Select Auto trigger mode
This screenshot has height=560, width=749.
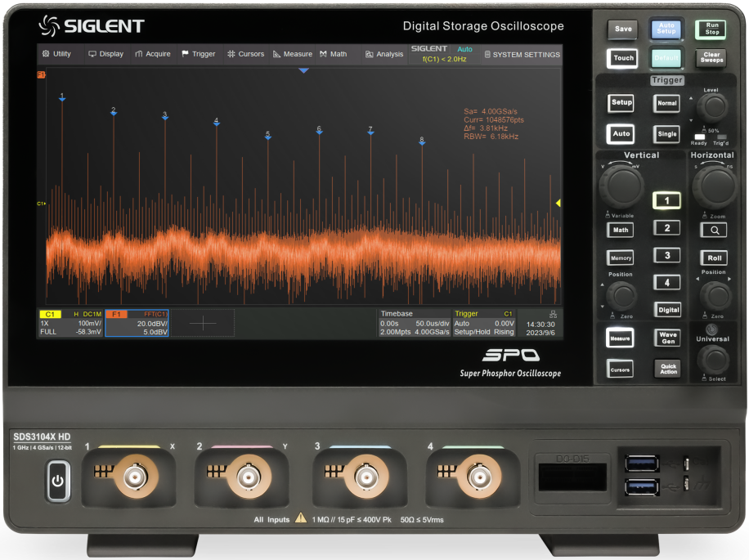point(621,134)
